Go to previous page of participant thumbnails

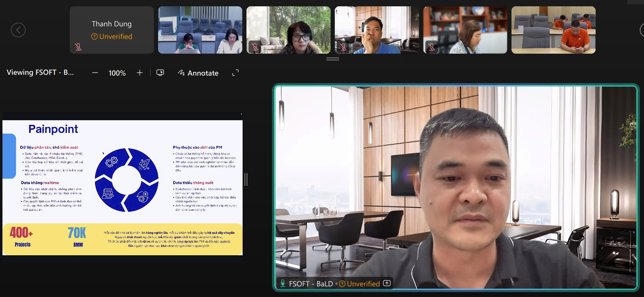[x=18, y=30]
